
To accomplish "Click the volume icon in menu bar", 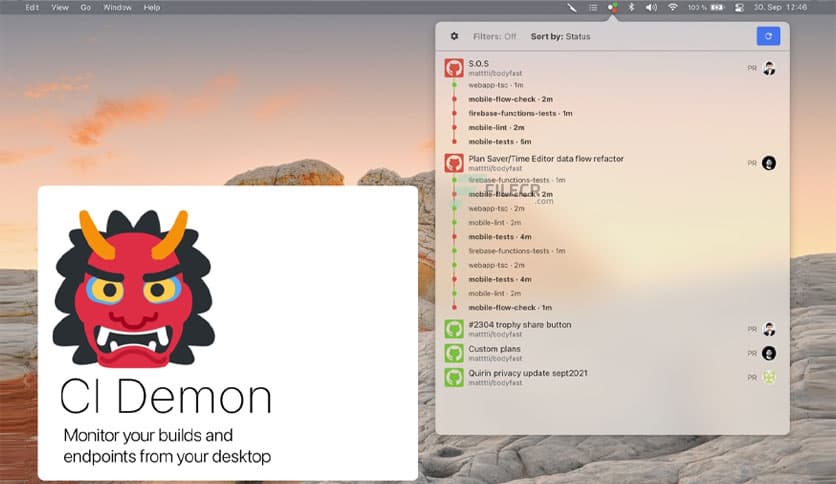I will (x=651, y=7).
